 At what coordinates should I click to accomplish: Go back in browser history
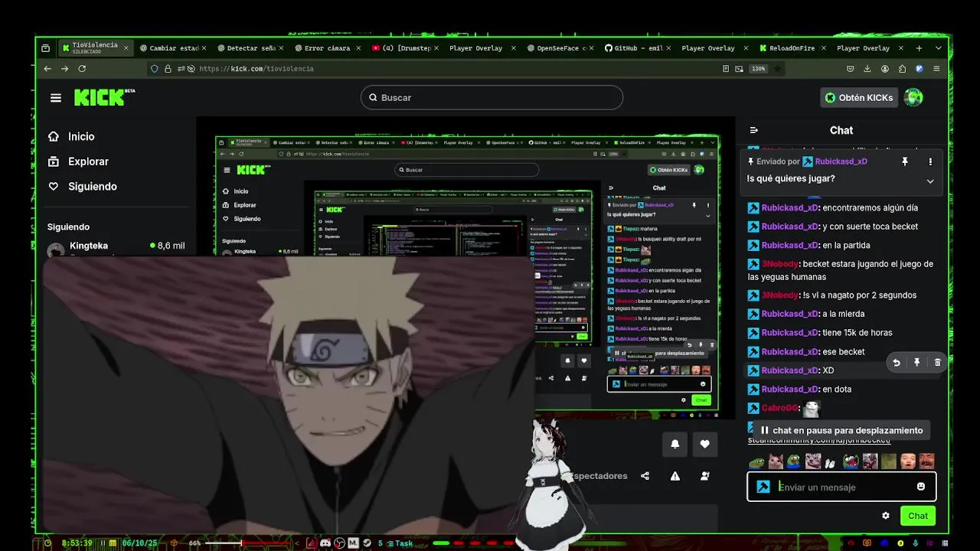47,69
